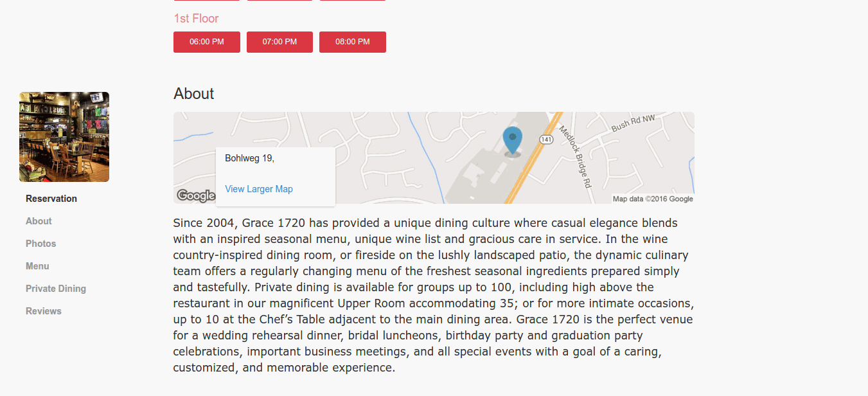Click the About section heading
The height and width of the screenshot is (396, 868).
[x=193, y=94]
